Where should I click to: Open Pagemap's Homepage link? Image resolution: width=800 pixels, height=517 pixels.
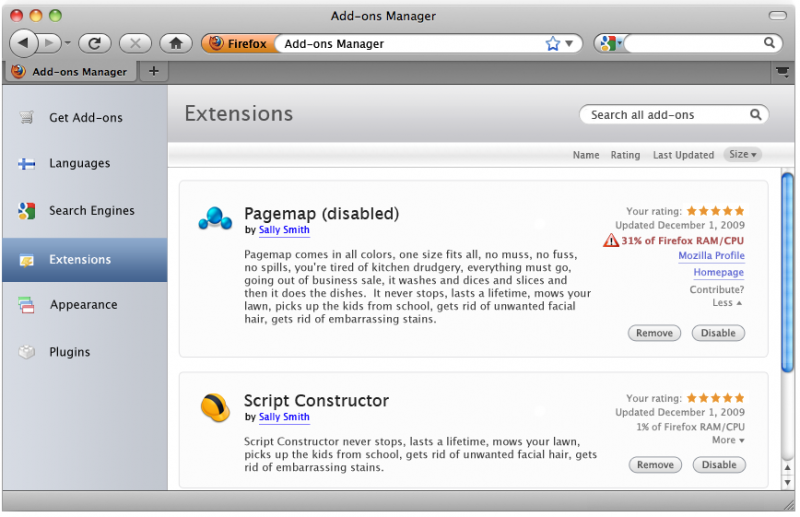pos(718,272)
